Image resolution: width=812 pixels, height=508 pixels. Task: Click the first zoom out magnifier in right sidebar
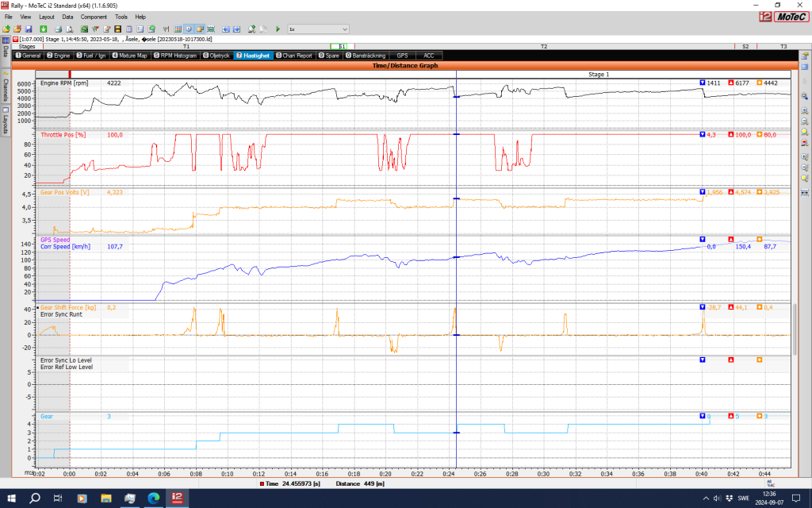(804, 121)
